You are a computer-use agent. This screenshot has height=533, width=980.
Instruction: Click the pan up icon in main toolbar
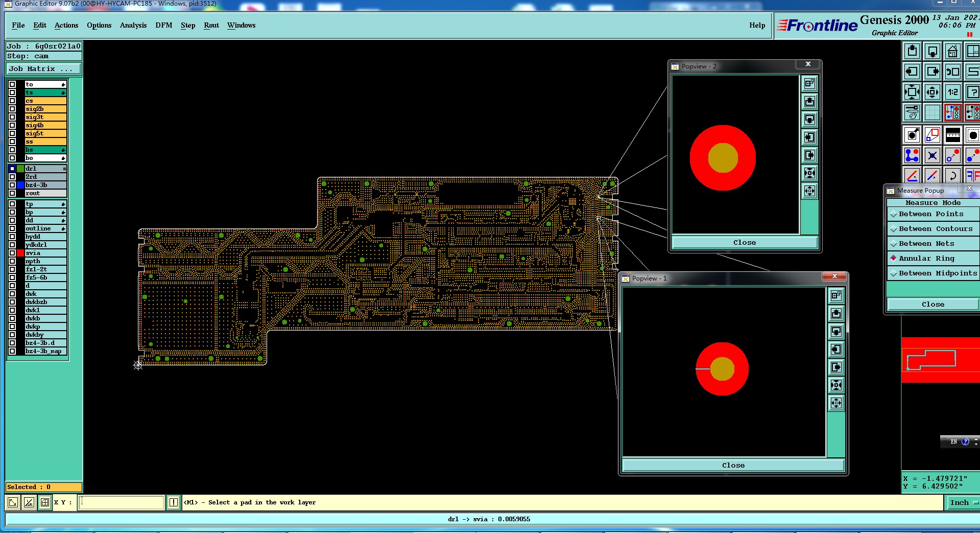pyautogui.click(x=912, y=51)
